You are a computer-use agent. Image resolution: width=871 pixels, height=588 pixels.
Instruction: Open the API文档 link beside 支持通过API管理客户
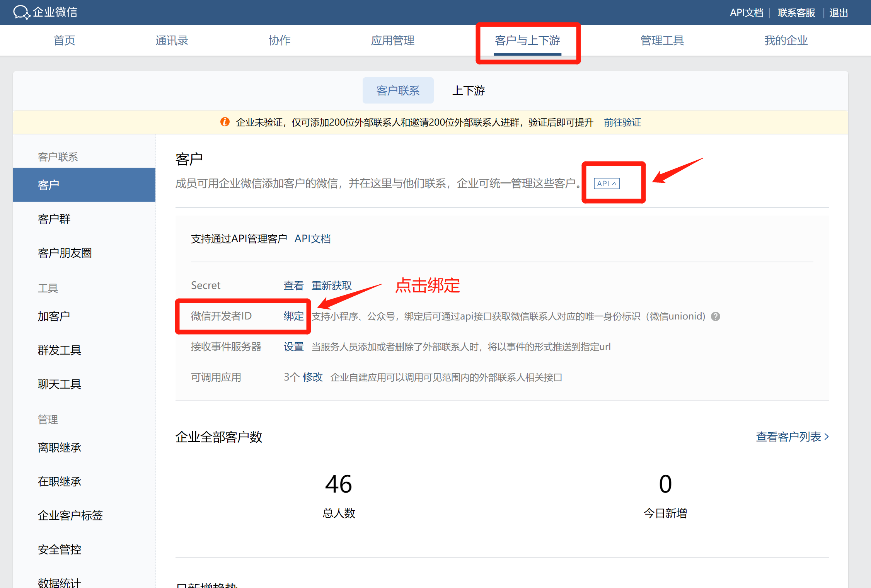click(312, 239)
